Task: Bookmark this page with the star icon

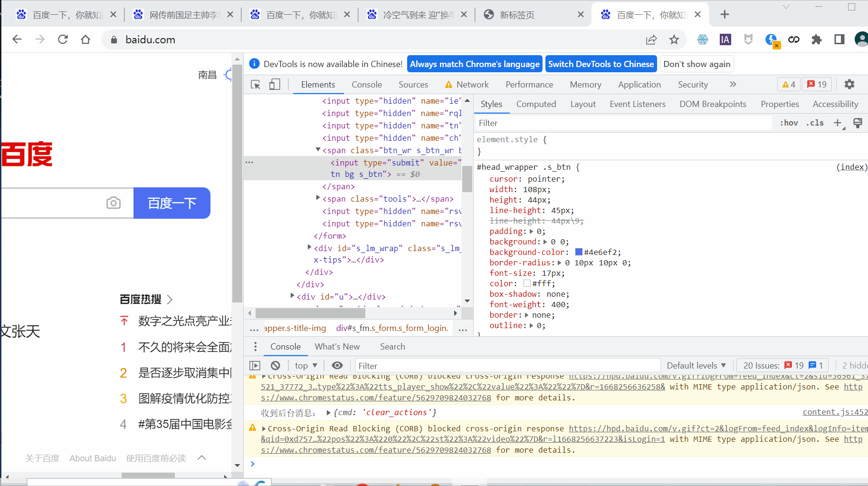Action: click(674, 39)
